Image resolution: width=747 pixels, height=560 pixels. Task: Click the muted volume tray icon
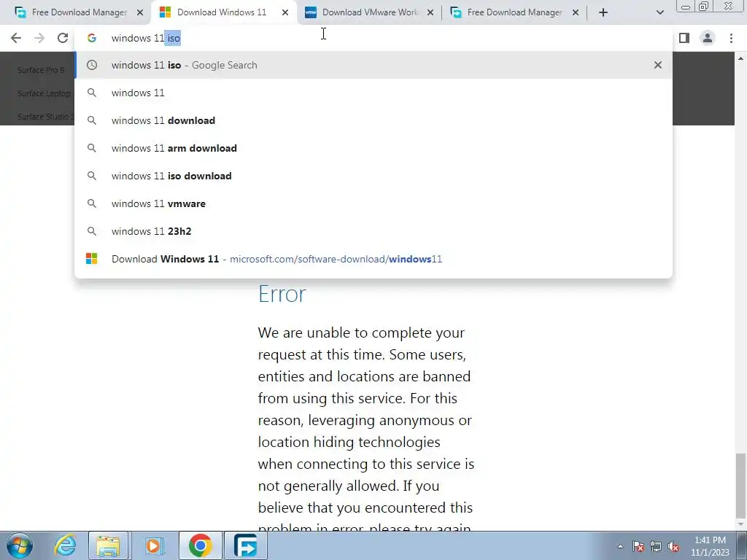tap(673, 546)
